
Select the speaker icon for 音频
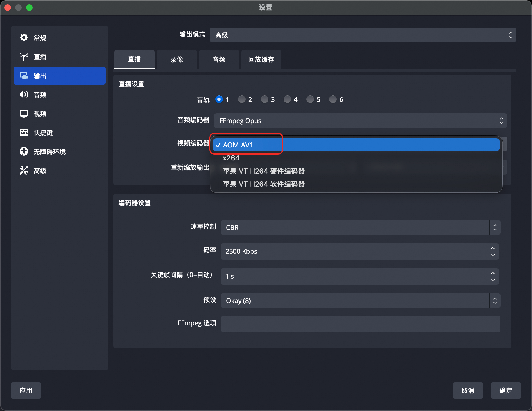24,95
